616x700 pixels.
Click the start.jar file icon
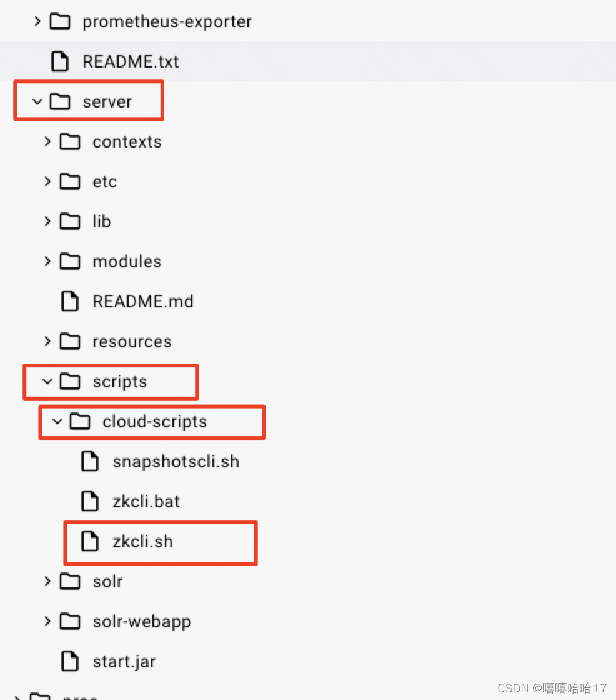pos(69,661)
